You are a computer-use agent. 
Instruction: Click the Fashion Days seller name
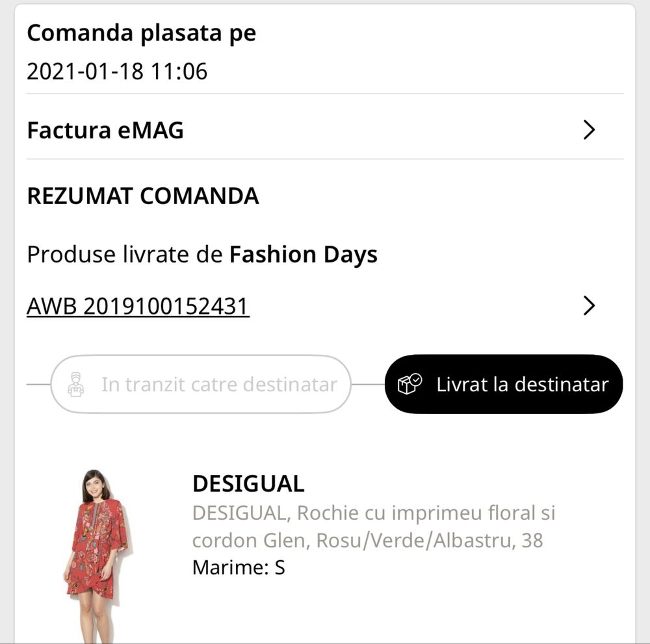click(x=304, y=254)
